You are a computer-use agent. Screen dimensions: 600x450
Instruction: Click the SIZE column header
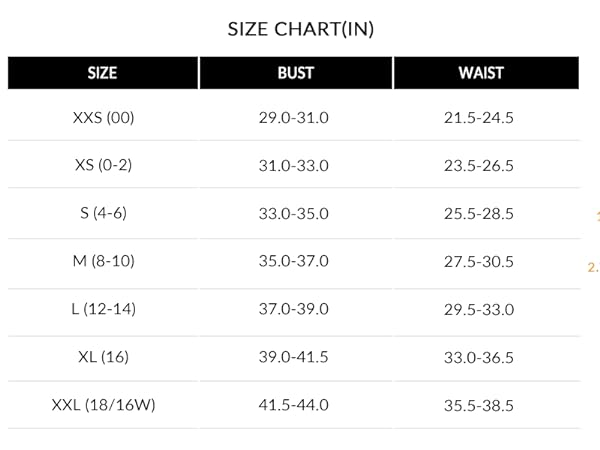[x=103, y=73]
